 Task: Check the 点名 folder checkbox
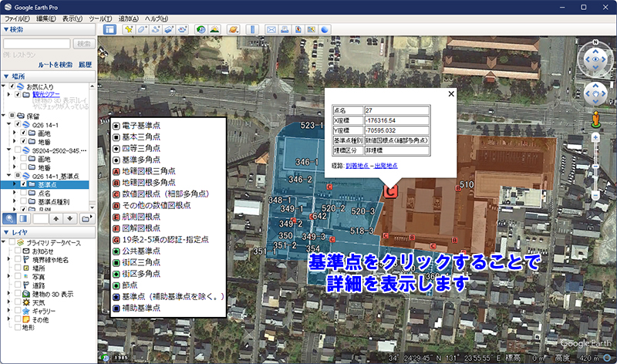click(x=24, y=193)
